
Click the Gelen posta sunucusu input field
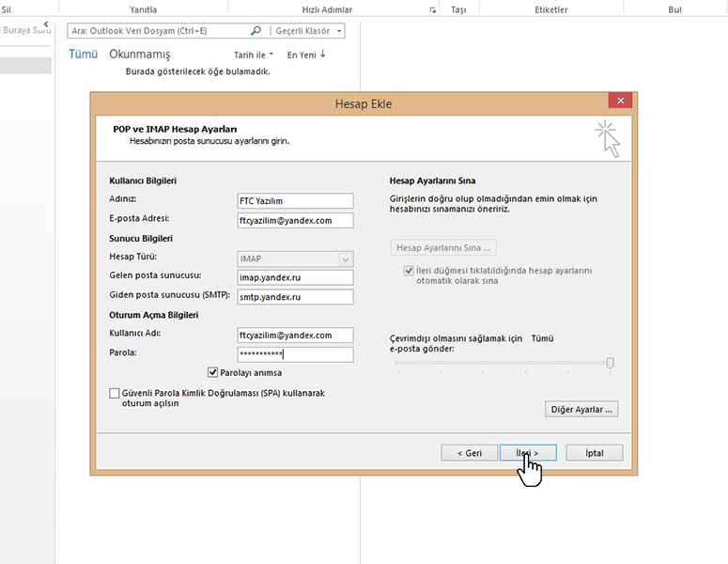click(295, 277)
